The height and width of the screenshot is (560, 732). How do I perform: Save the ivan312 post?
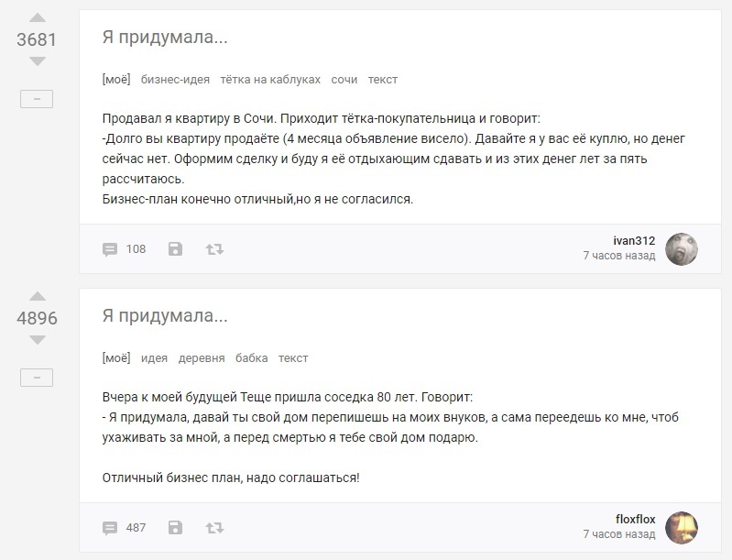176,248
